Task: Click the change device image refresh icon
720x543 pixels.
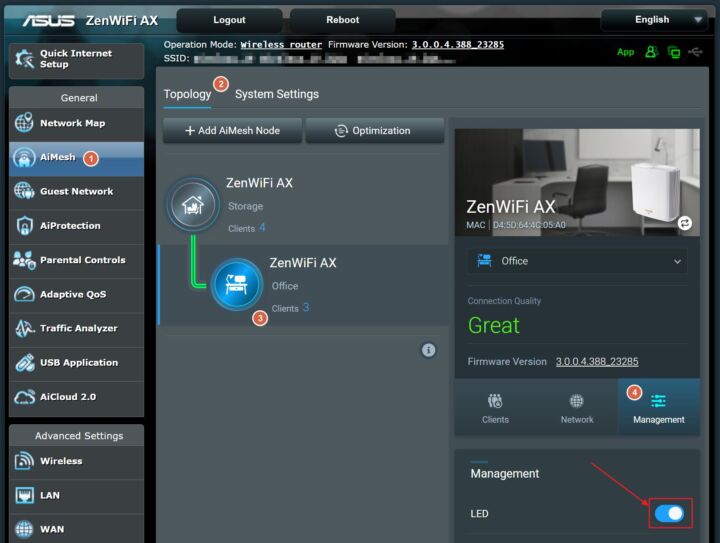Action: (685, 223)
